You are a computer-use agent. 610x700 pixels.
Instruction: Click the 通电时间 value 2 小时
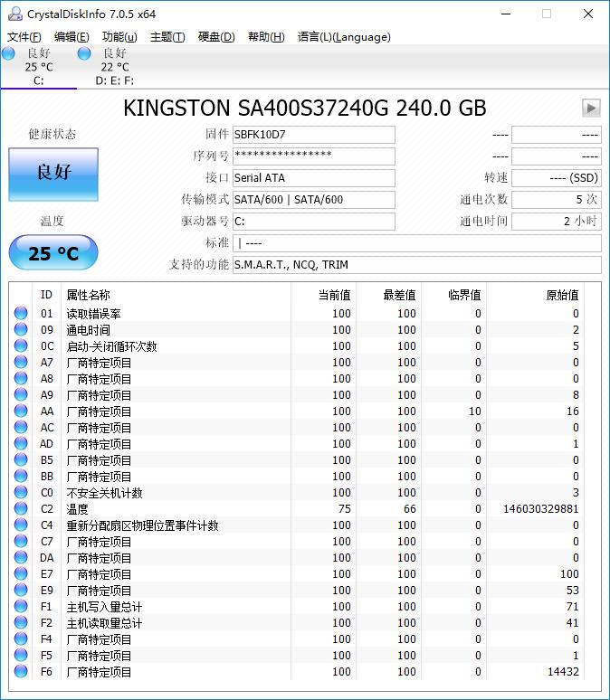(557, 222)
